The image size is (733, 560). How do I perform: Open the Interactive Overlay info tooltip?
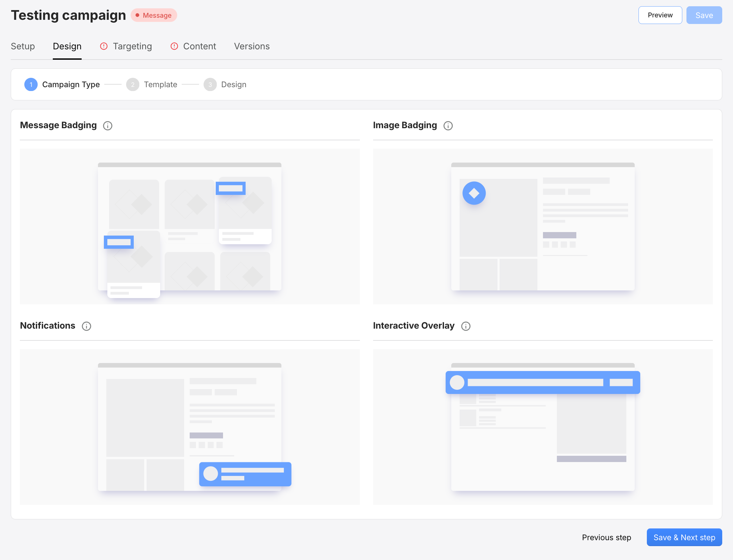(466, 326)
